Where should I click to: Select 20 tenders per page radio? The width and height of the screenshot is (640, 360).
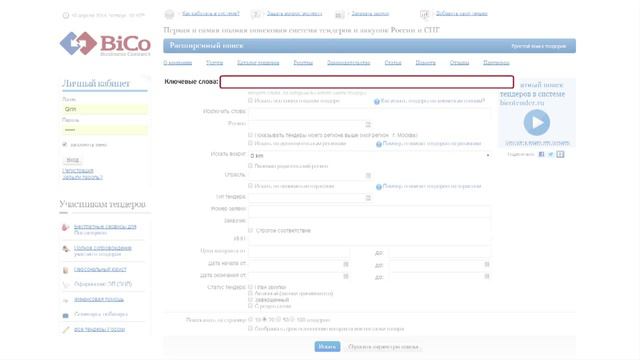click(x=264, y=320)
